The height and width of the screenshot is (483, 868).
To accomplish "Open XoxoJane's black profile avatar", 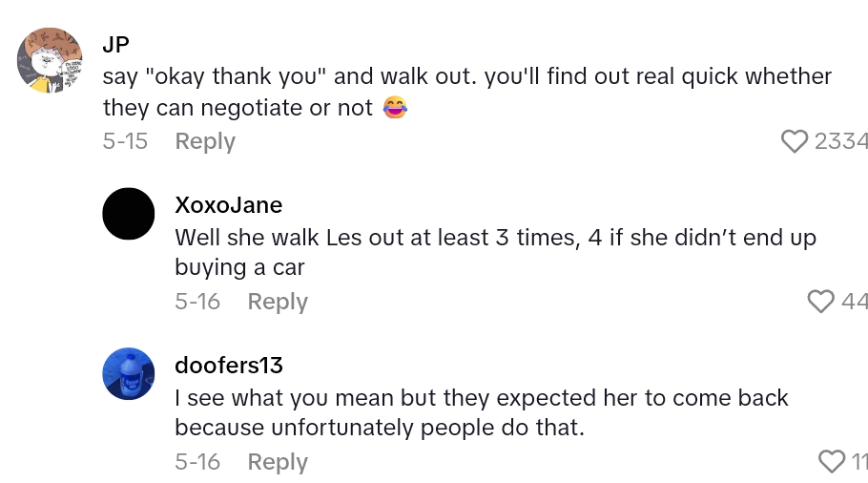I will pyautogui.click(x=129, y=214).
